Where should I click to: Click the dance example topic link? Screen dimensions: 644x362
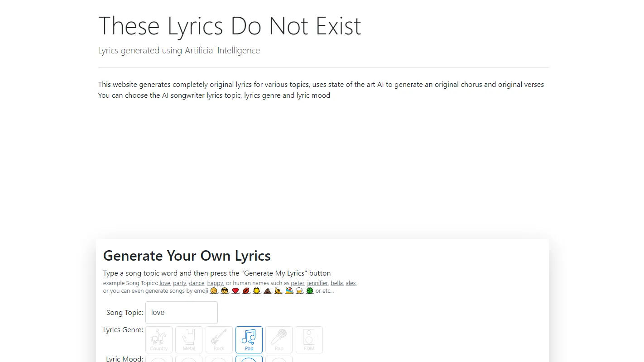196,283
